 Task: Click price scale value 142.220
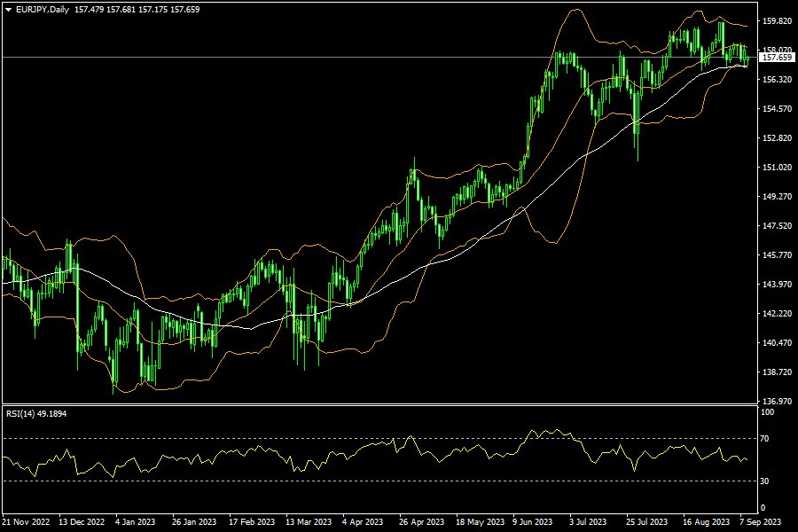point(777,314)
